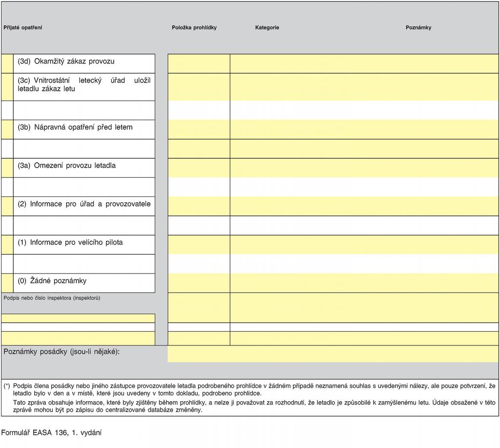500x448 pixels.
Task: Click '(2) Informace pro úřad a provozovatele' label
Action: pos(84,204)
